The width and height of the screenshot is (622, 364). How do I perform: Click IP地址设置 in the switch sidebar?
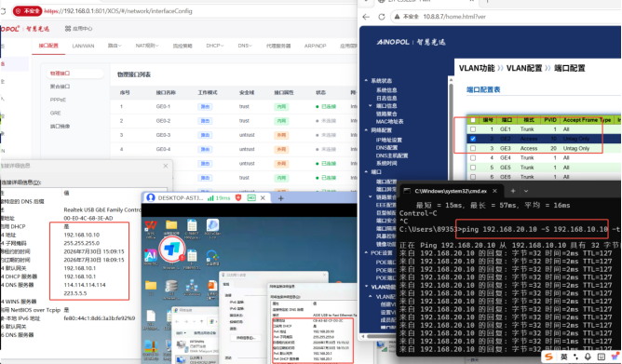[x=389, y=140]
